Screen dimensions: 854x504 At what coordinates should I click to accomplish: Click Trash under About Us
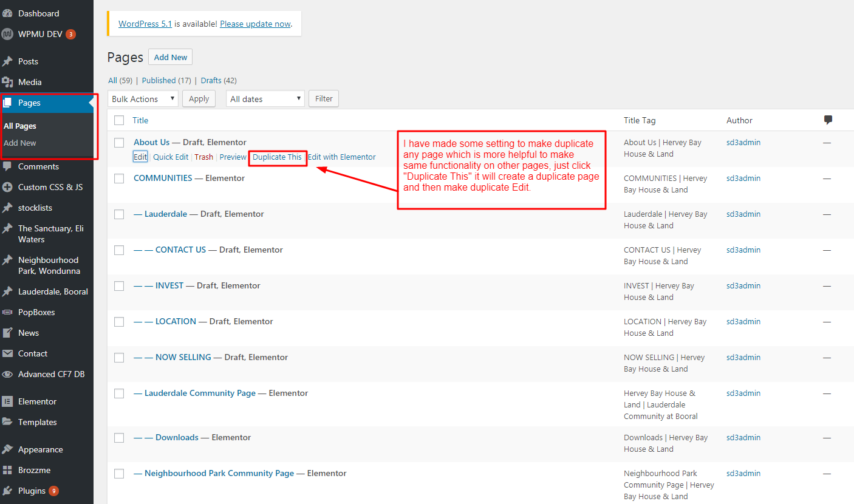coord(204,157)
